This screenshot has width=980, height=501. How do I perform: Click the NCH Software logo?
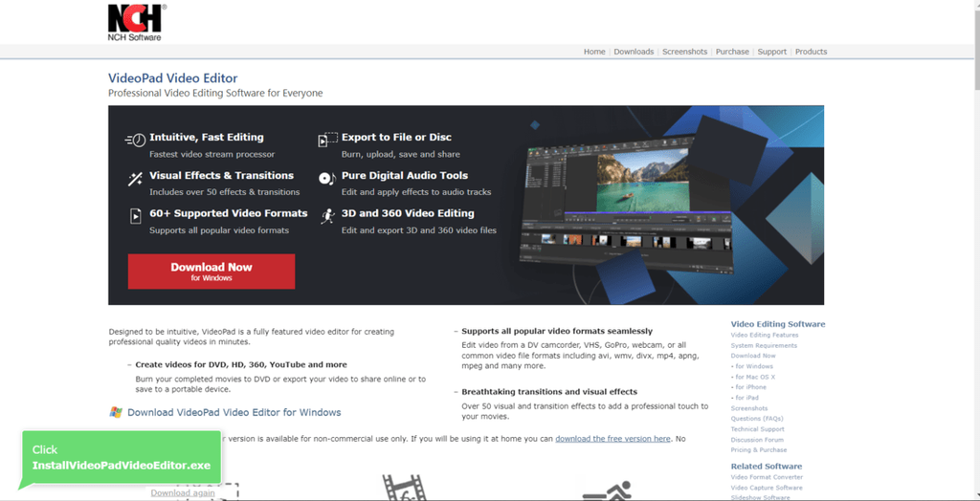(137, 23)
